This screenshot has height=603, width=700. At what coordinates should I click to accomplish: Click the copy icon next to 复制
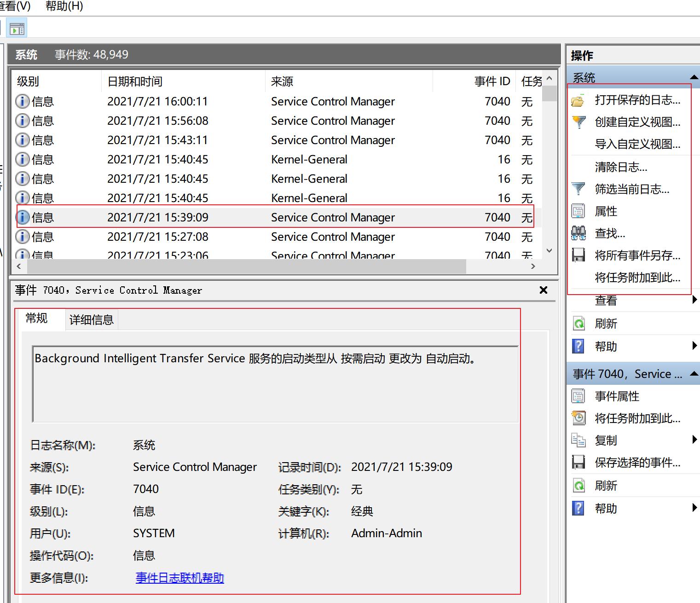579,440
